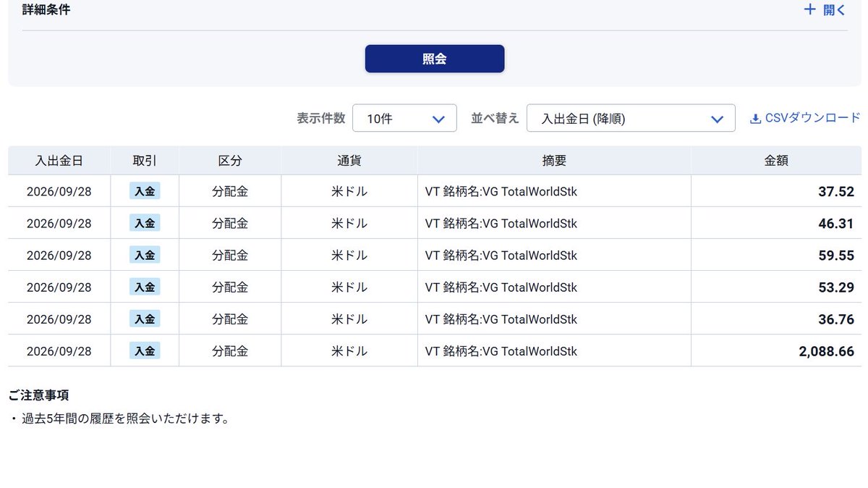This screenshot has width=868, height=488.
Task: Open the 表示件数 10件 dropdown
Action: pos(404,118)
